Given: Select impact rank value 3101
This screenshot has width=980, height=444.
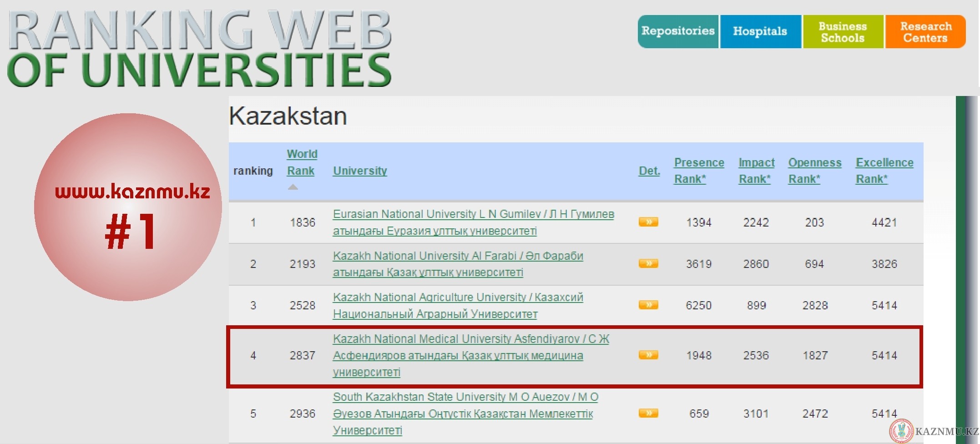Looking at the screenshot, I should (756, 414).
